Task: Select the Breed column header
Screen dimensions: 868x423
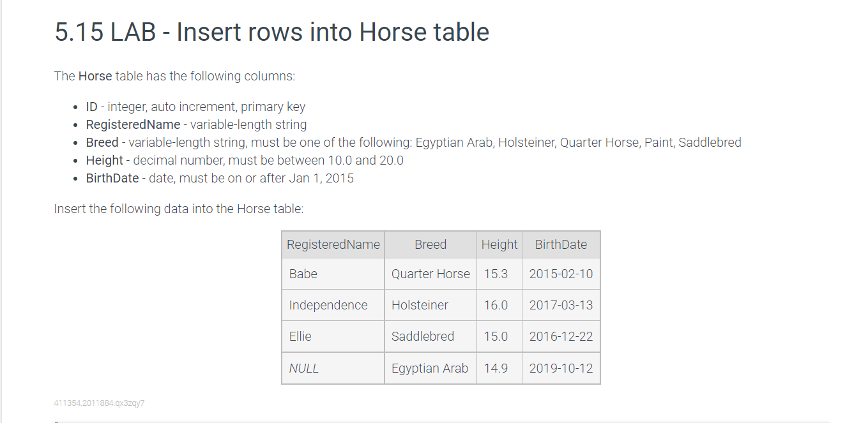Action: pos(430,244)
